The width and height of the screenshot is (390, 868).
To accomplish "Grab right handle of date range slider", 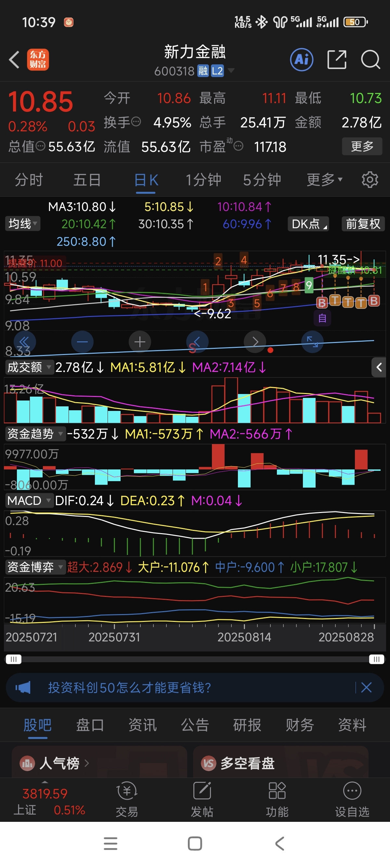I will pyautogui.click(x=377, y=659).
